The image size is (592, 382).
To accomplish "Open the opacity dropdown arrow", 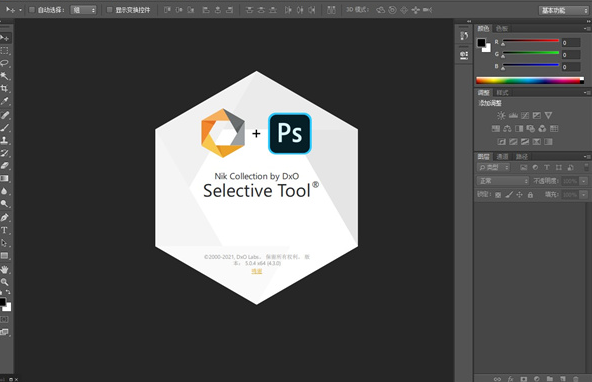I will click(x=584, y=181).
